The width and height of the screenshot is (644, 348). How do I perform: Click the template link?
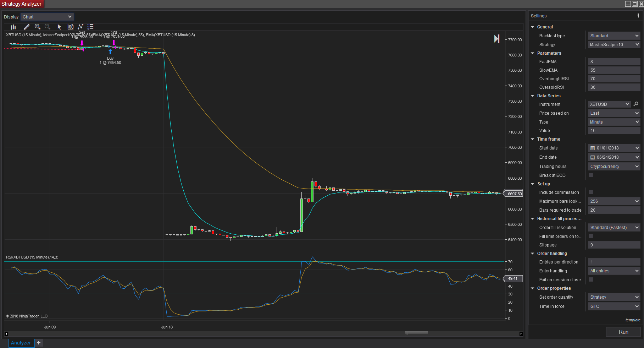pos(633,320)
